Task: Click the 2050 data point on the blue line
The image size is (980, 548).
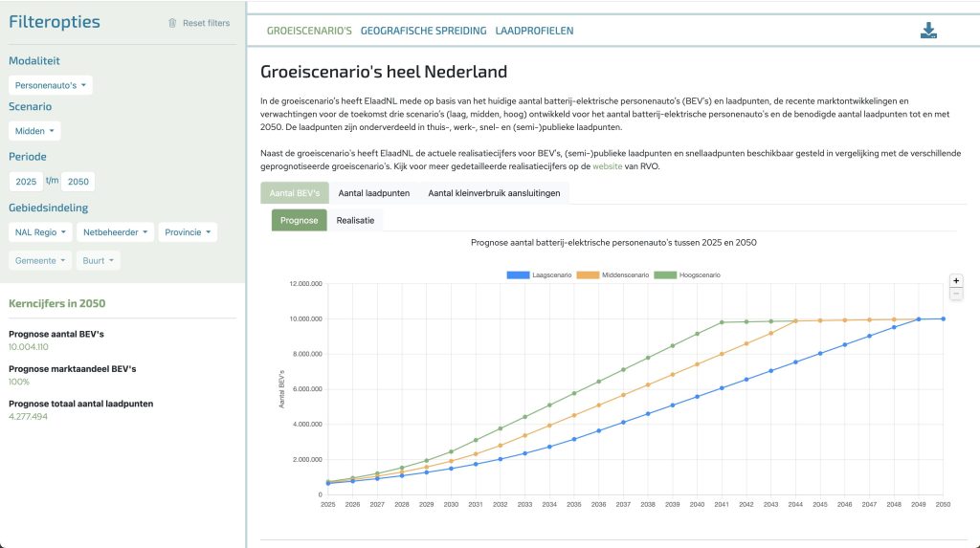Action: tap(943, 319)
